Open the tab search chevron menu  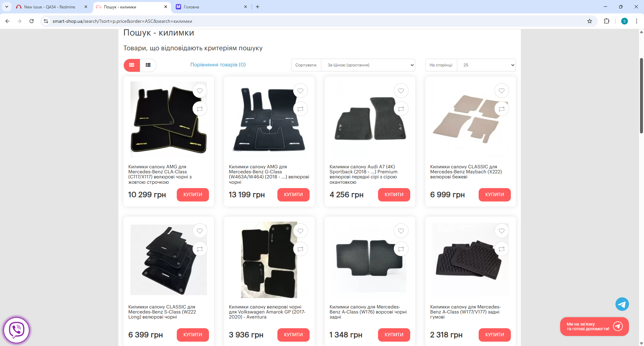pos(7,7)
